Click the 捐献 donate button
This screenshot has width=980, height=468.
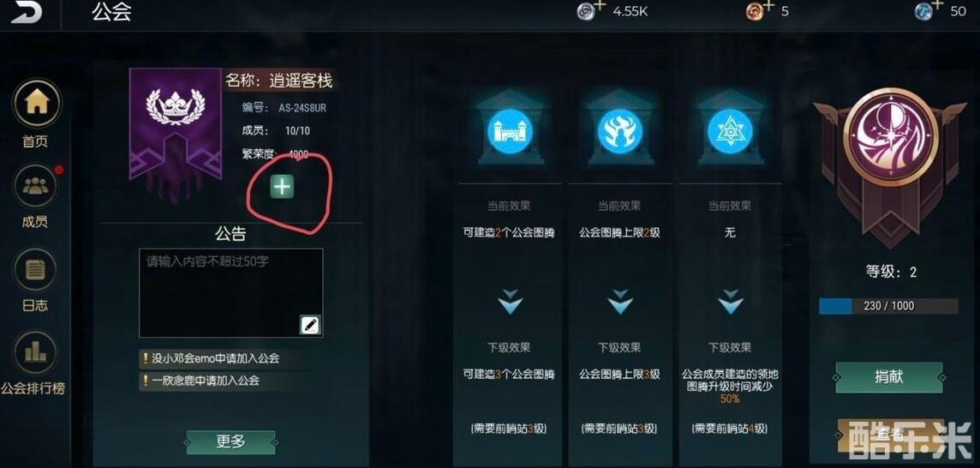[x=888, y=377]
